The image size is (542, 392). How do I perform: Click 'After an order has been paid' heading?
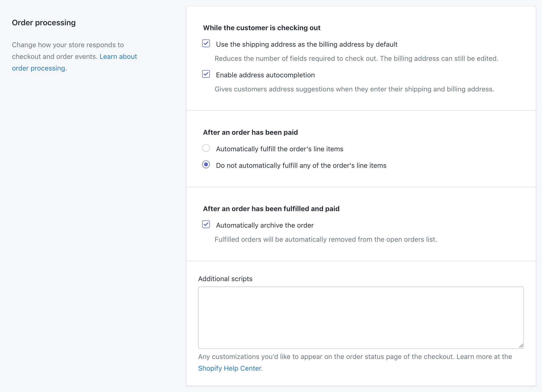250,132
